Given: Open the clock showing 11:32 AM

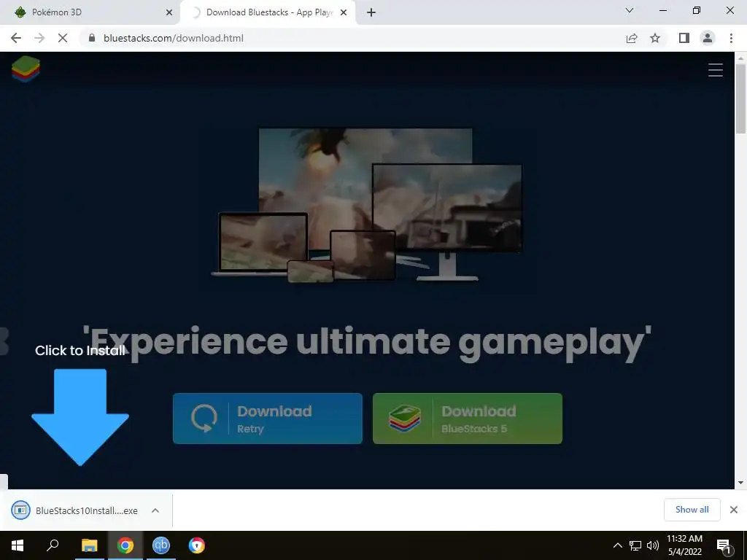Looking at the screenshot, I should tap(684, 545).
